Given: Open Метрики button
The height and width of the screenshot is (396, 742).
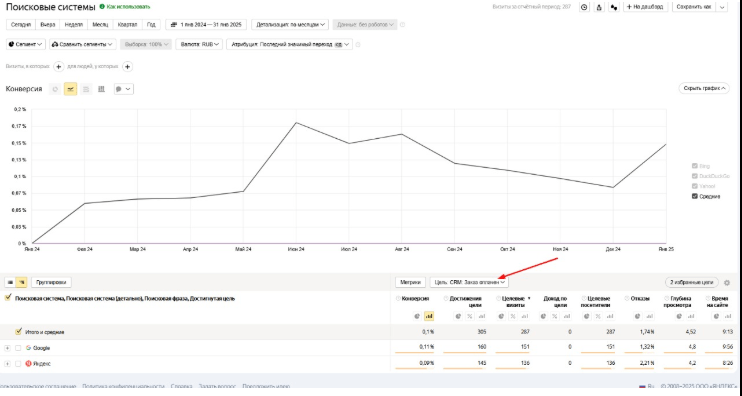Looking at the screenshot, I should click(x=410, y=282).
